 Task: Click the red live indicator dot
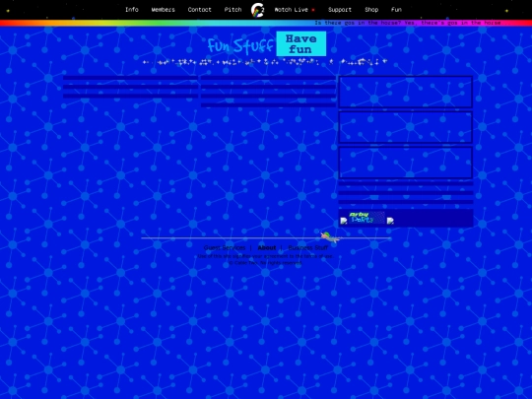tap(313, 10)
